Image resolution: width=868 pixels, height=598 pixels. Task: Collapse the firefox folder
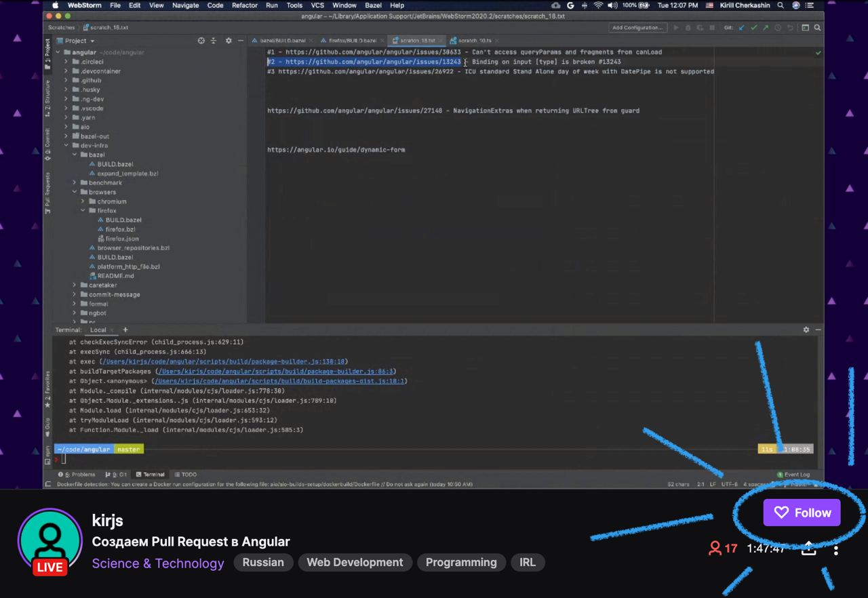[83, 211]
